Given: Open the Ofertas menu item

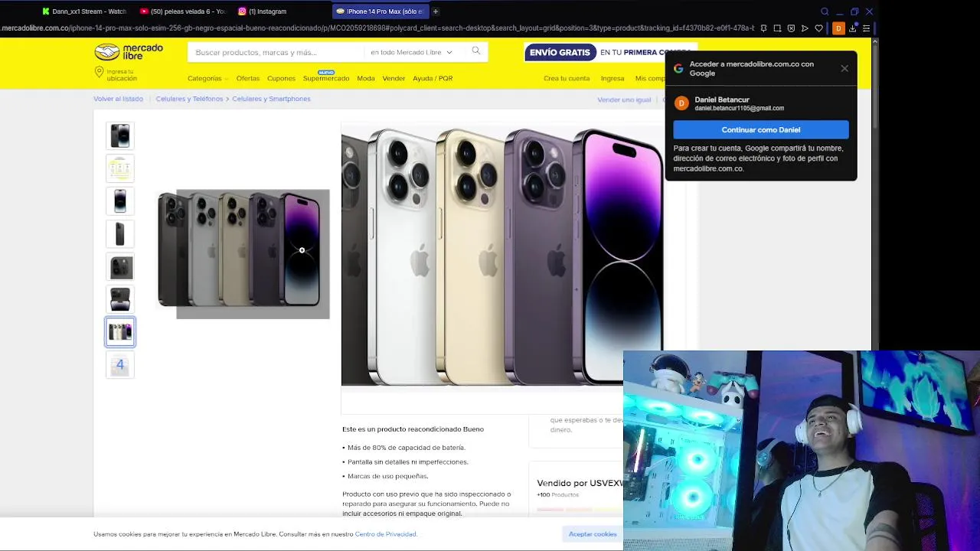Looking at the screenshot, I should pyautogui.click(x=247, y=78).
